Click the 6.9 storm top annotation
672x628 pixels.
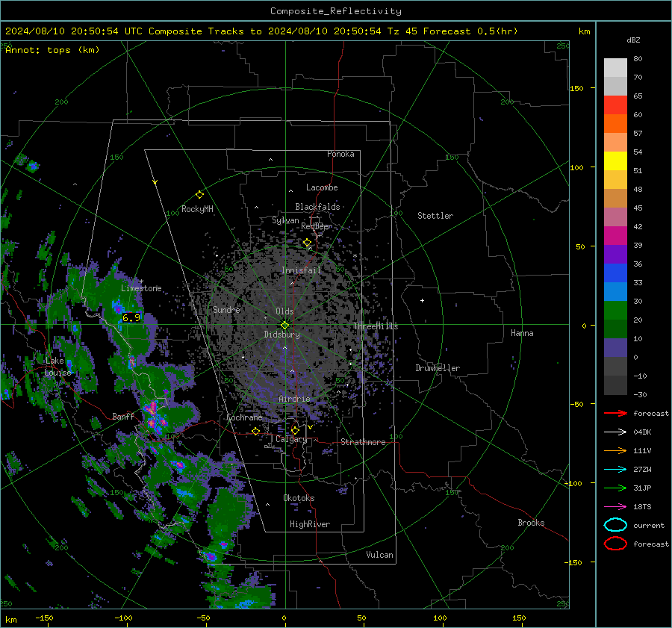pyautogui.click(x=131, y=317)
